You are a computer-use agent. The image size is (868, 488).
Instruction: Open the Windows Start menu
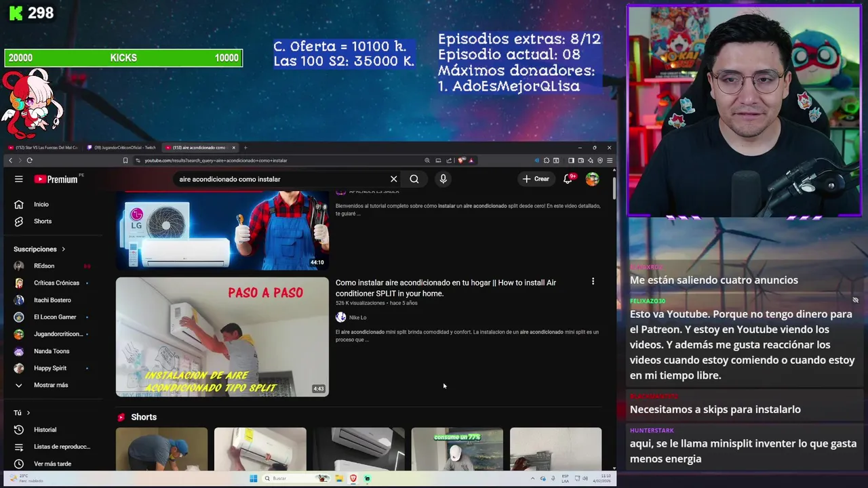pyautogui.click(x=253, y=479)
